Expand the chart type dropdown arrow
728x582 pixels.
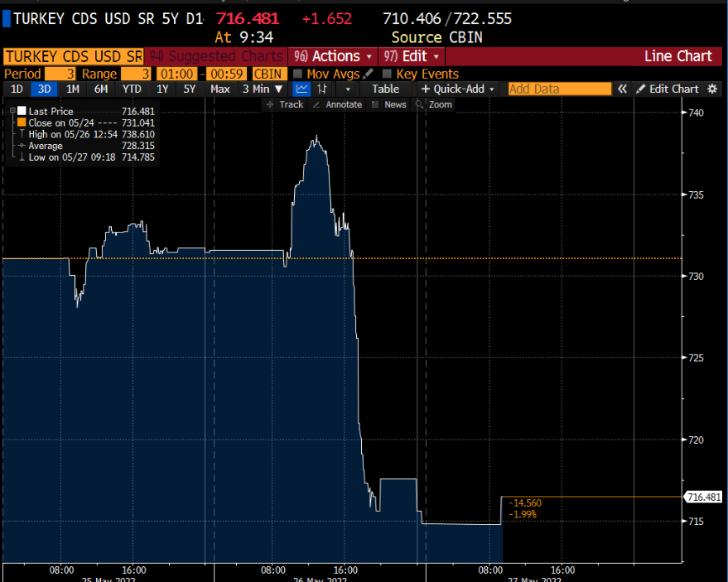(347, 89)
